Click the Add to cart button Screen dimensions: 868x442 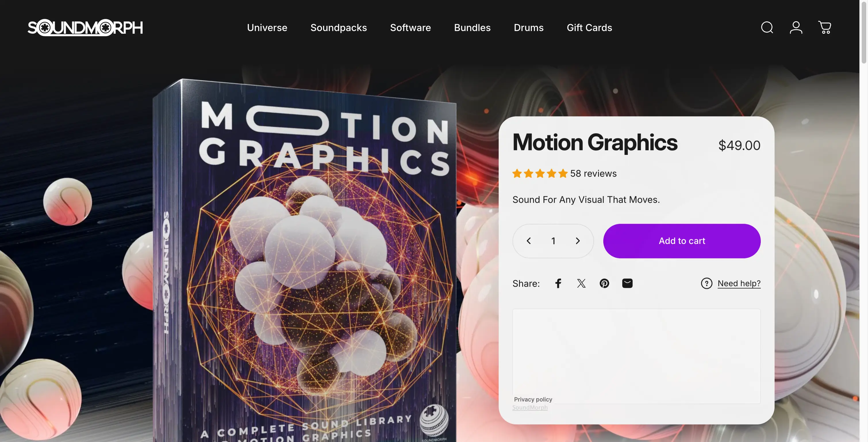[x=681, y=241]
